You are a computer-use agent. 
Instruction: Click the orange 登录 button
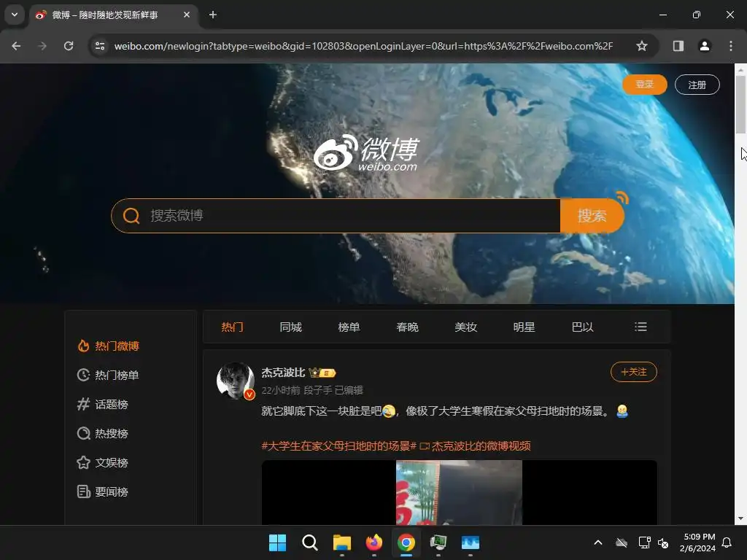pyautogui.click(x=645, y=85)
